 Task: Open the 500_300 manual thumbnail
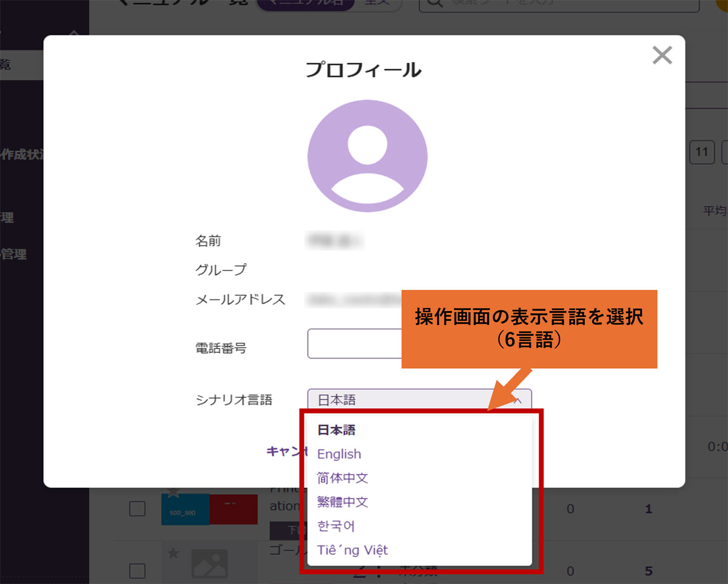pyautogui.click(x=209, y=509)
